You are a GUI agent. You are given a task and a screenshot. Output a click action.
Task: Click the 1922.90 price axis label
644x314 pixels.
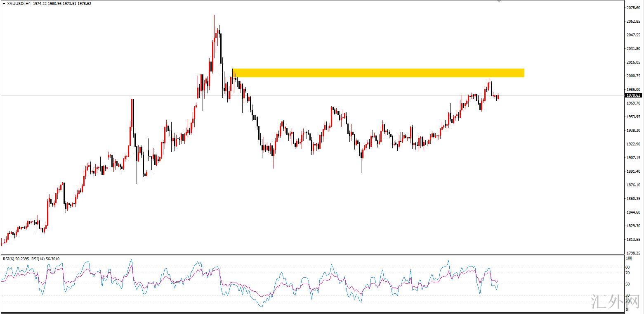pos(633,144)
